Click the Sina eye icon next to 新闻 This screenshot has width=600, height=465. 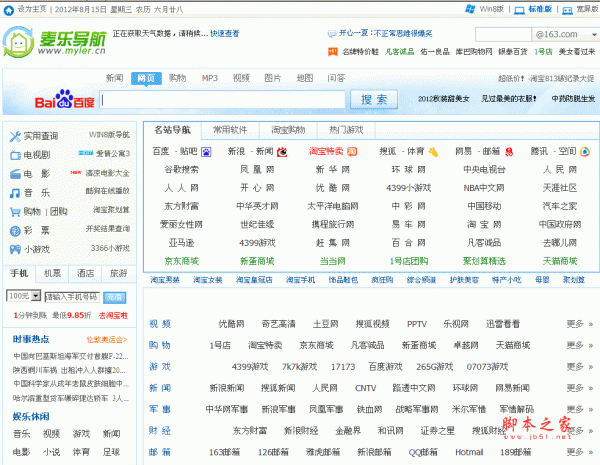click(282, 152)
